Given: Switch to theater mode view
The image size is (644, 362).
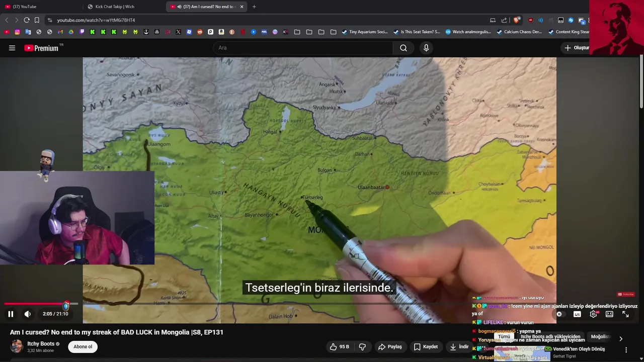Looking at the screenshot, I should (609, 314).
